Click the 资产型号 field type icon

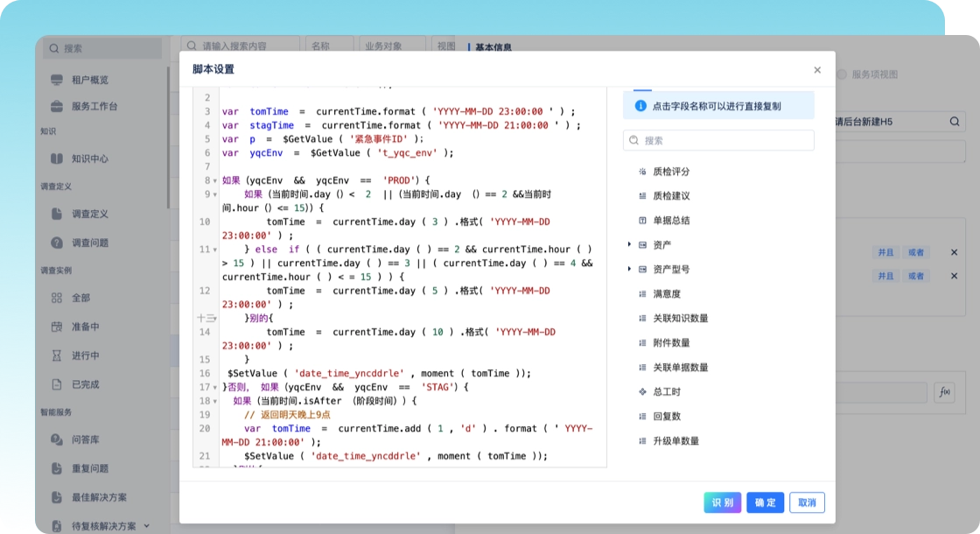click(x=642, y=269)
